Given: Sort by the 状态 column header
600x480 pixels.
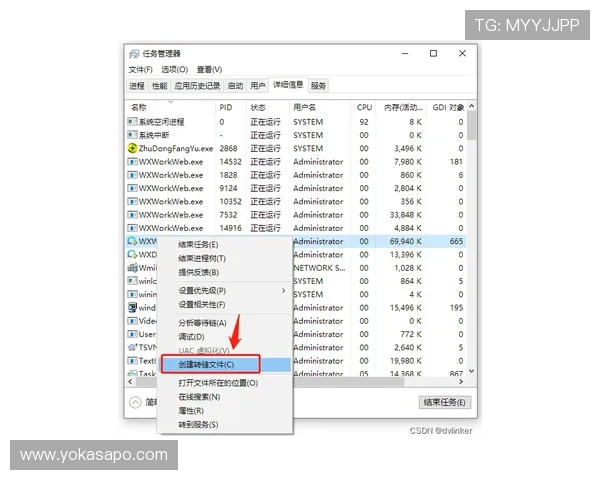Looking at the screenshot, I should point(268,107).
